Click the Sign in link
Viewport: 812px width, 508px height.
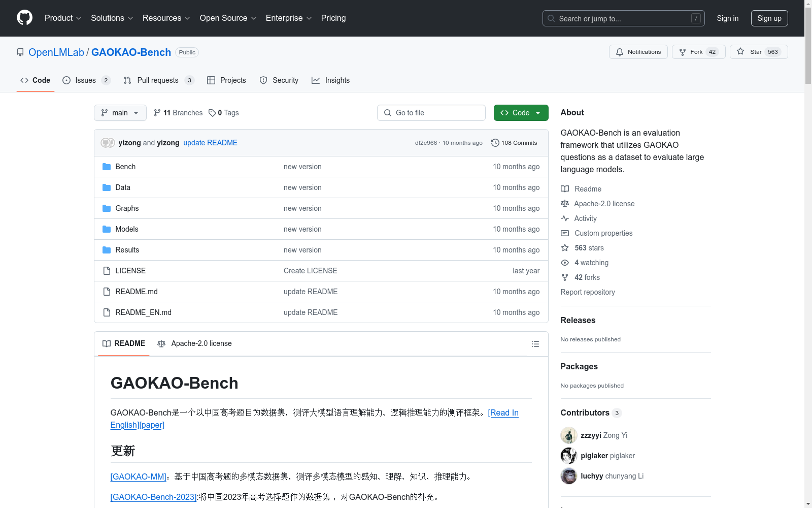(728, 18)
